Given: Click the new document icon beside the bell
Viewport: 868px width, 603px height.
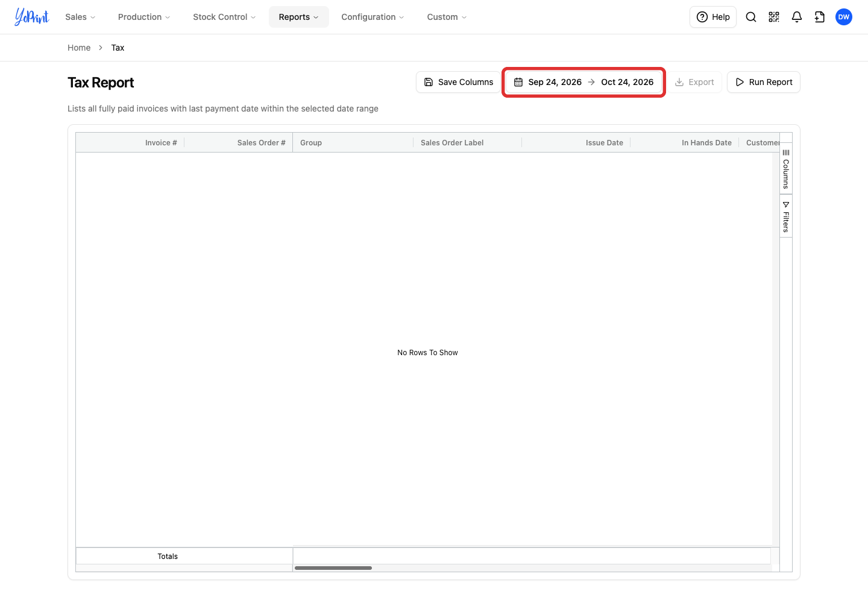Looking at the screenshot, I should point(820,17).
